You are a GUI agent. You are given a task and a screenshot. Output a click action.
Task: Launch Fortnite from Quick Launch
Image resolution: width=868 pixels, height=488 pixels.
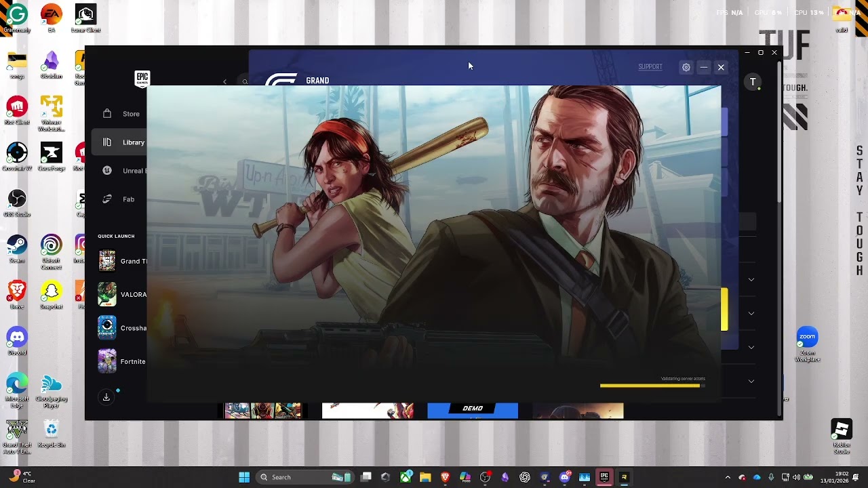coord(122,362)
